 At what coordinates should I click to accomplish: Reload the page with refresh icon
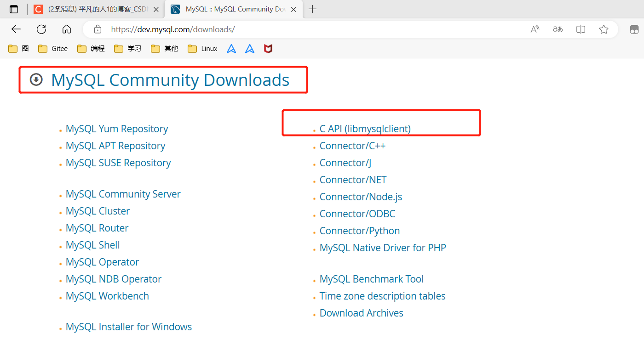[41, 29]
